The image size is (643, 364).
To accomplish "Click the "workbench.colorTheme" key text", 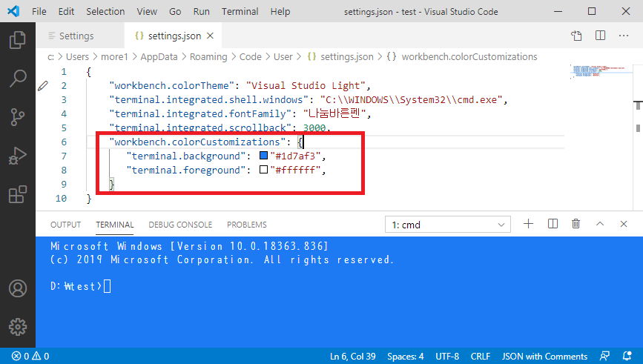I will point(171,86).
